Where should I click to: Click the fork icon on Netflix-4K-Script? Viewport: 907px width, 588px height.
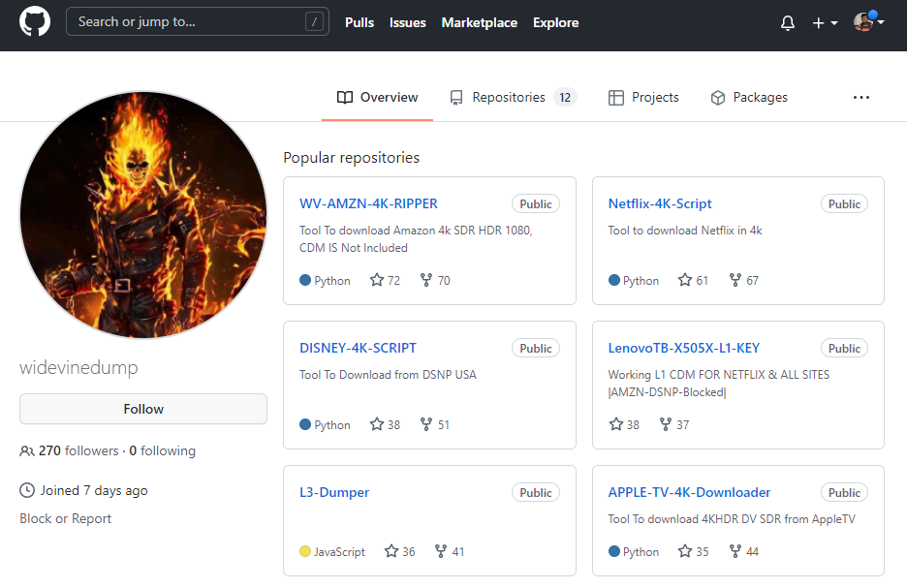tap(735, 280)
